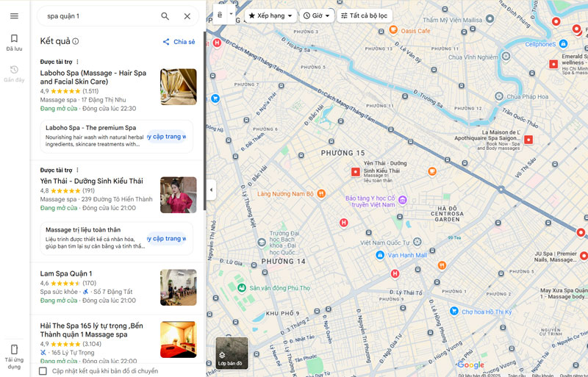The height and width of the screenshot is (377, 588).
Task: Visit website button in Massage trị liệu card
Action: click(167, 239)
